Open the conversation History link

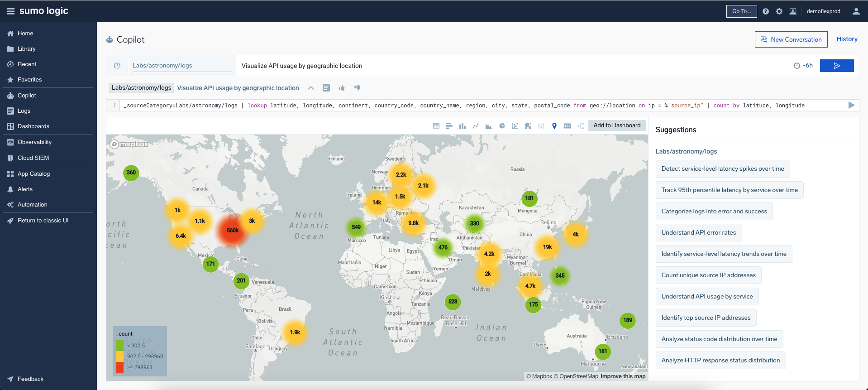pyautogui.click(x=847, y=39)
